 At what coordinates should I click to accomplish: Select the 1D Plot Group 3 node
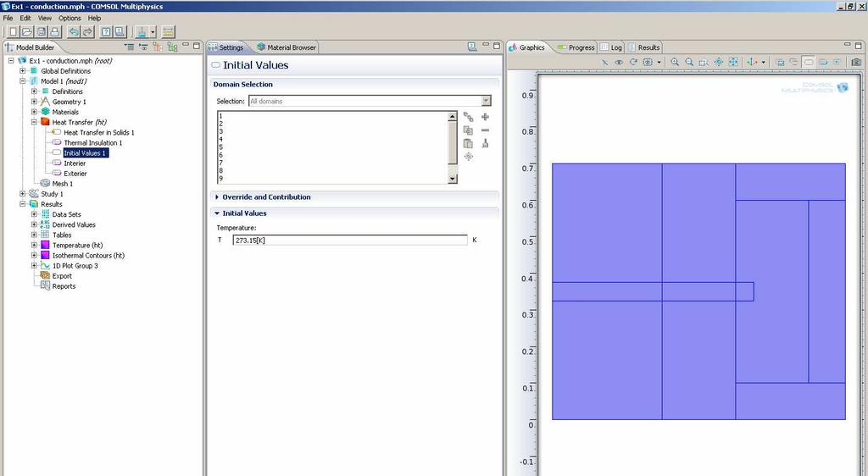pyautogui.click(x=75, y=266)
